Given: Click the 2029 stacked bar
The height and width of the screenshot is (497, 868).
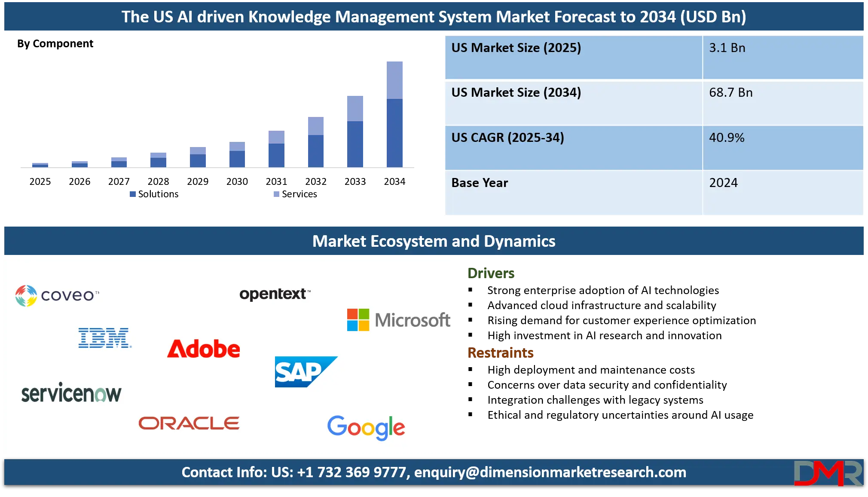Looking at the screenshot, I should (x=198, y=157).
